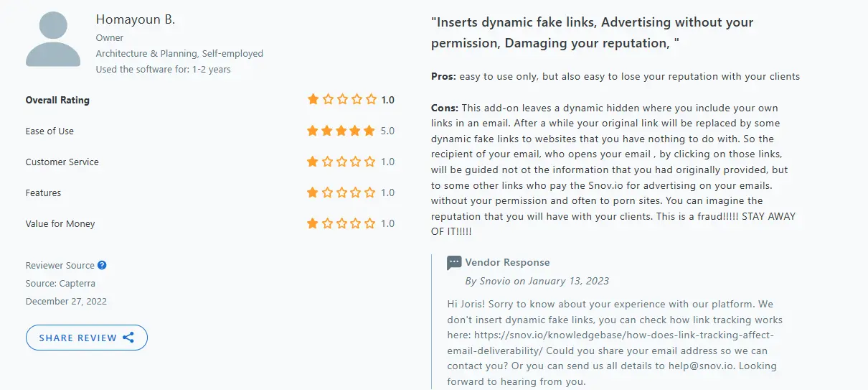The width and height of the screenshot is (868, 390).
Task: Click the Features star rating
Action: pyautogui.click(x=341, y=192)
